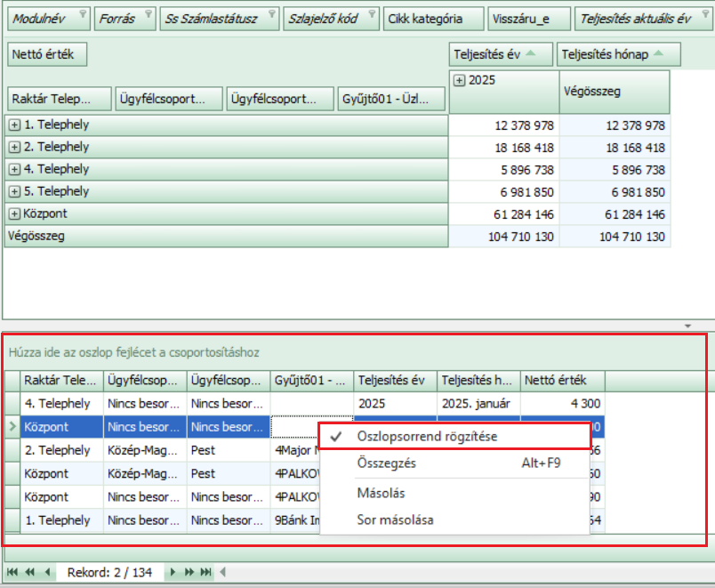Go to the previous record arrow
The height and width of the screenshot is (588, 715).
(x=47, y=572)
